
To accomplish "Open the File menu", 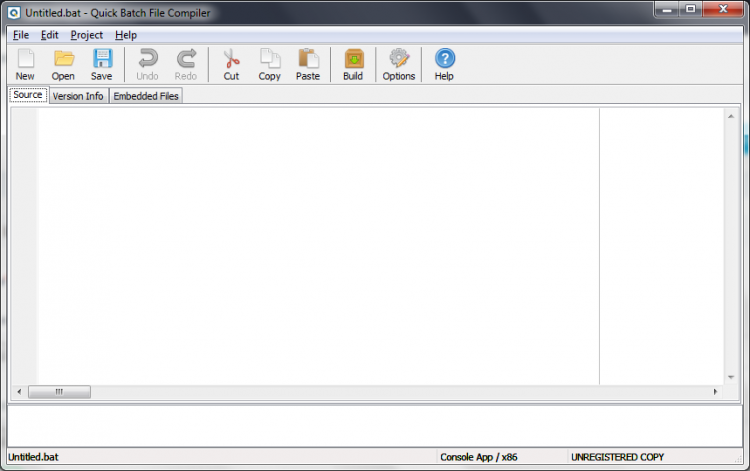I will (21, 35).
